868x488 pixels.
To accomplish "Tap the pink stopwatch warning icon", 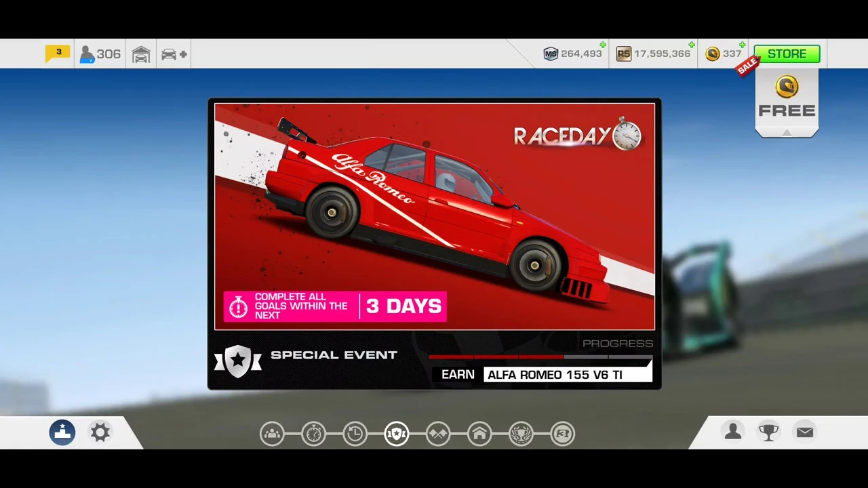I will [x=238, y=306].
